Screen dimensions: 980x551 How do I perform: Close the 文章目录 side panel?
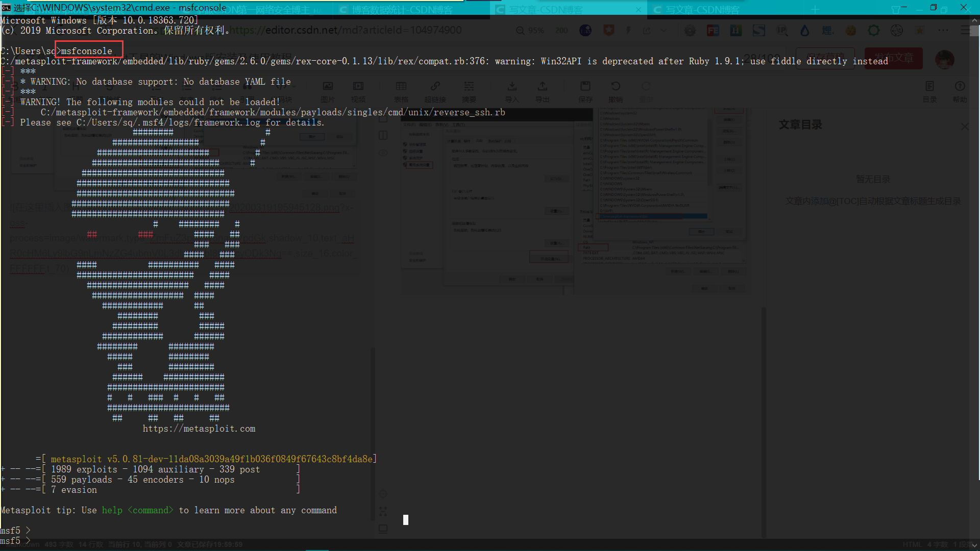pos(964,126)
